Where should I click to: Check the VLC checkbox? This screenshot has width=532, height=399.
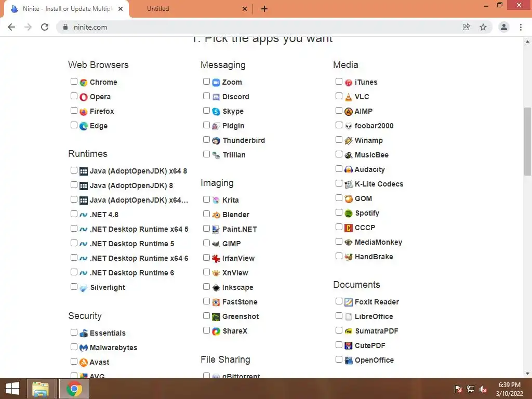339,96
